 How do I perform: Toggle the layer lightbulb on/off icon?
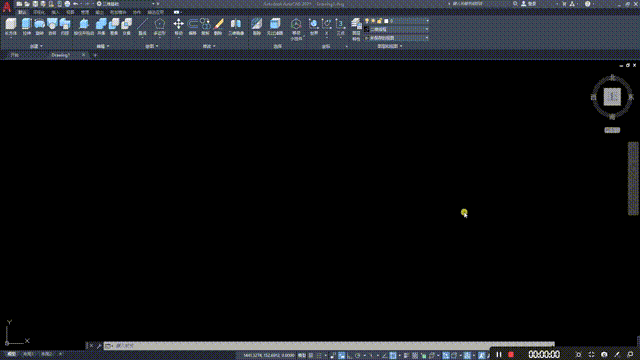coord(367,21)
